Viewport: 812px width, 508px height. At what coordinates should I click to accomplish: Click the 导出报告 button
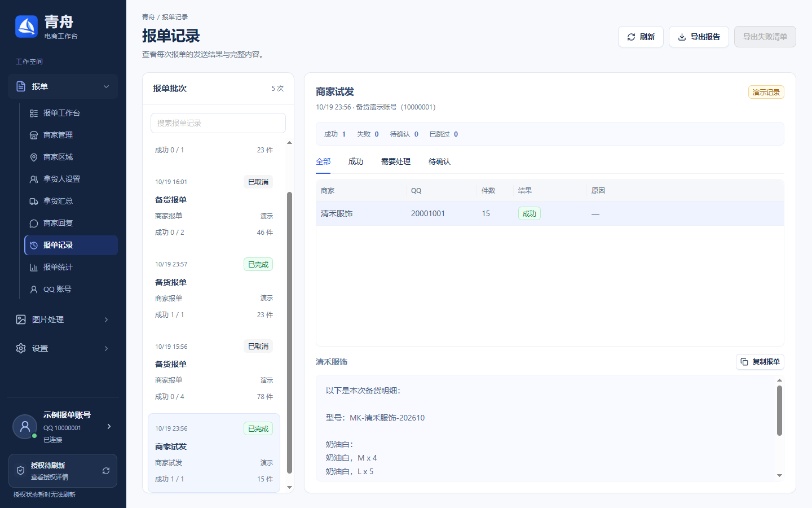click(699, 37)
